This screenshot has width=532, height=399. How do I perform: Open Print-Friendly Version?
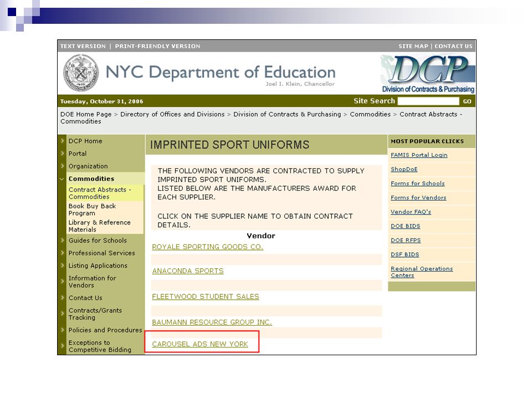pos(157,46)
